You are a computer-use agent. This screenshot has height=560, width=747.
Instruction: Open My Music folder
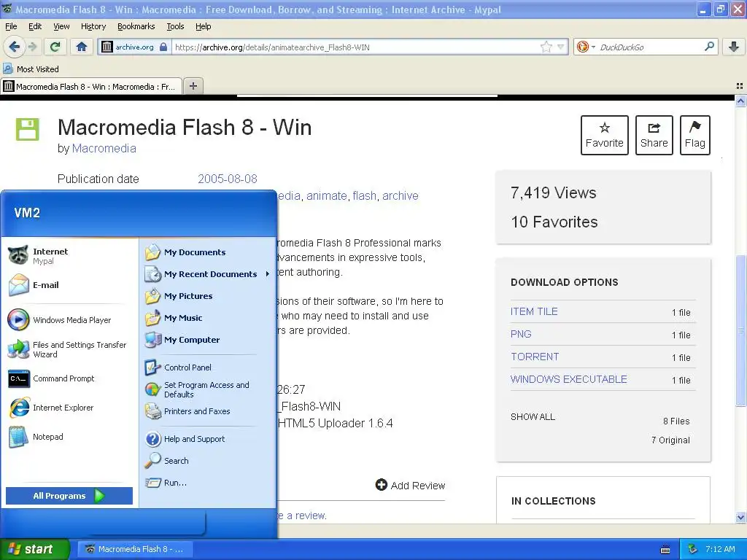tap(207, 318)
